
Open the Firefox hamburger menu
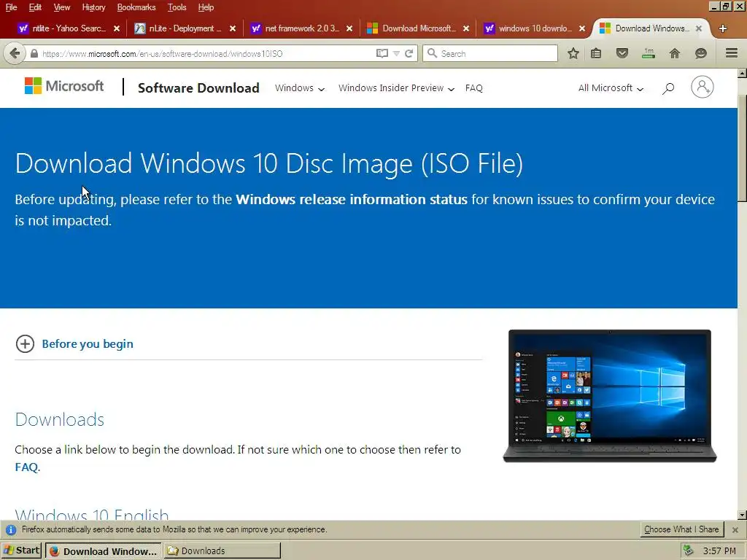tap(732, 52)
